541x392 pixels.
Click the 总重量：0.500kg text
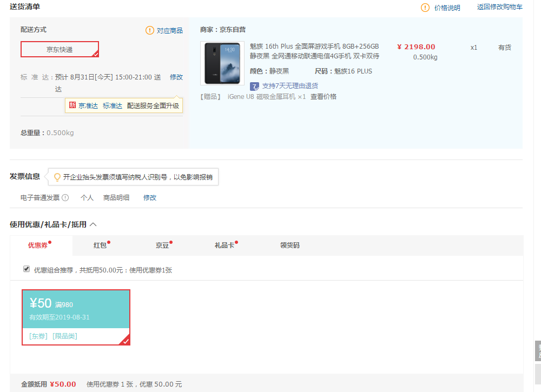click(47, 132)
